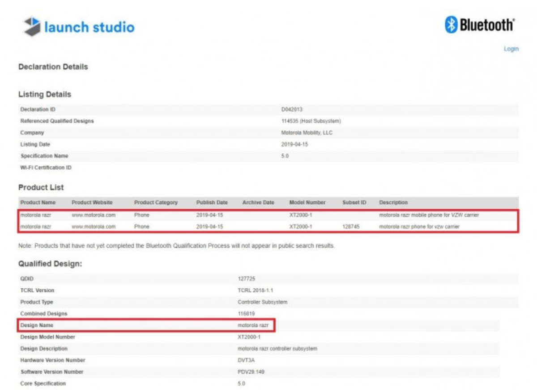Image resolution: width=537 pixels, height=392 pixels.
Task: Select motorola razr in the VZW carrier row
Action: [36, 215]
